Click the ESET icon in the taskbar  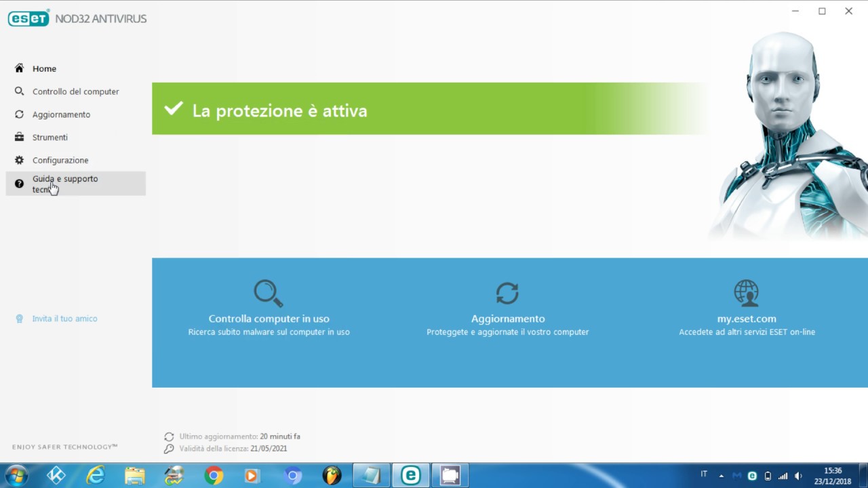410,476
